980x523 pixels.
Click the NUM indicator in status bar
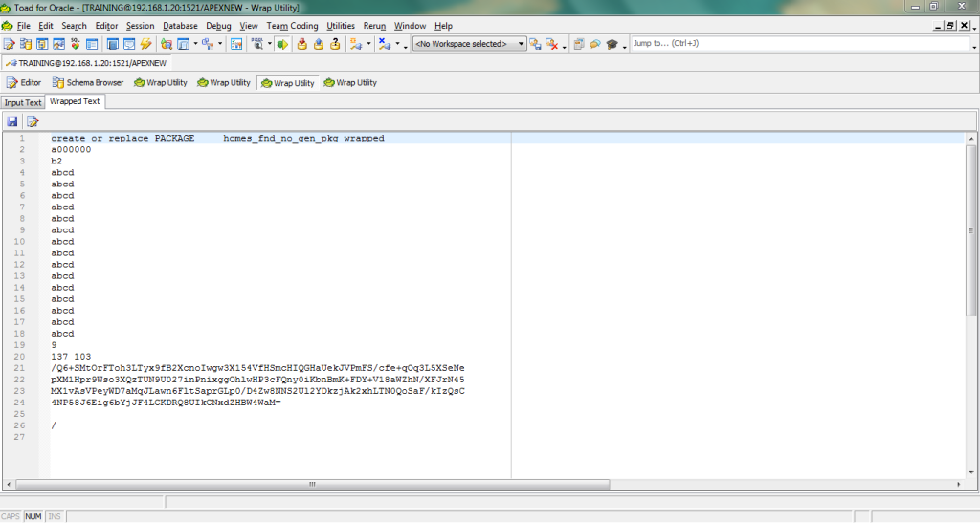33,516
